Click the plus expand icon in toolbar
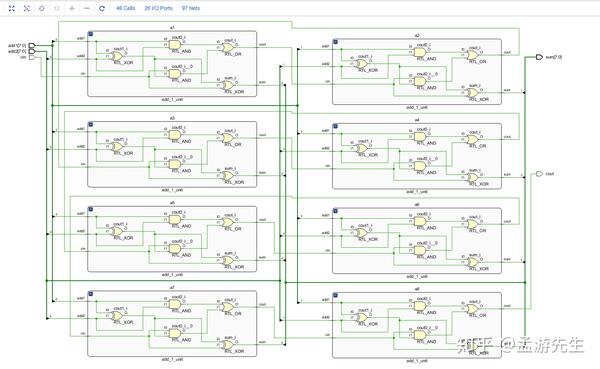 [72, 8]
